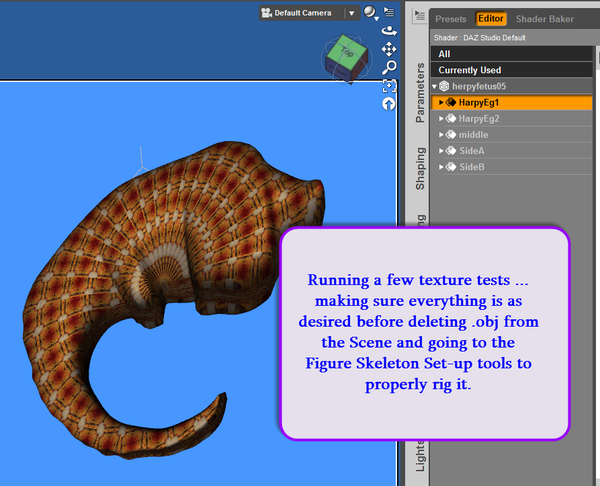600x486 pixels.
Task: Expand the HarpyEg2 surface
Action: pyautogui.click(x=441, y=119)
